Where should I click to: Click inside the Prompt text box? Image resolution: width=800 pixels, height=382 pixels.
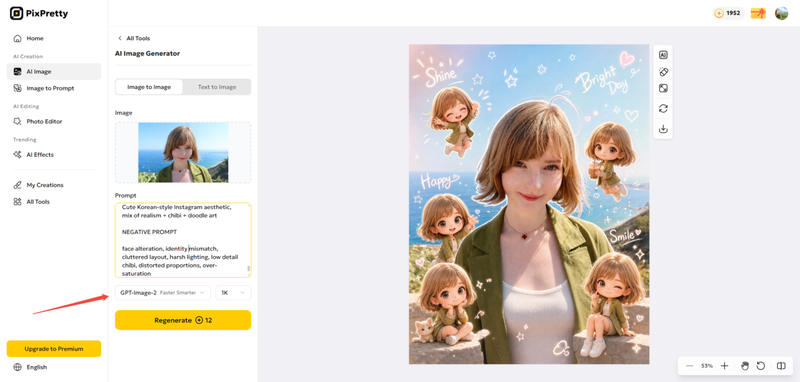[183, 240]
